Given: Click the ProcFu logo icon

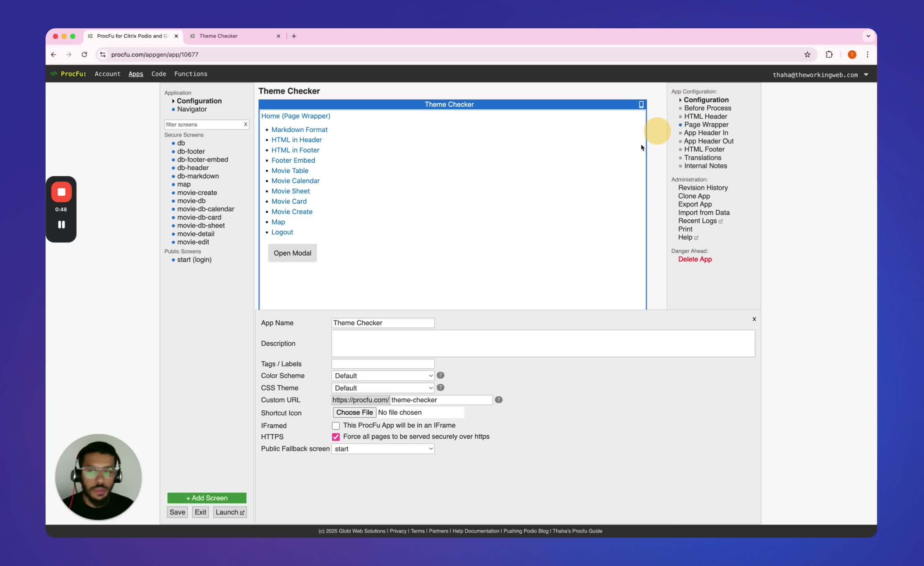Looking at the screenshot, I should click(53, 74).
